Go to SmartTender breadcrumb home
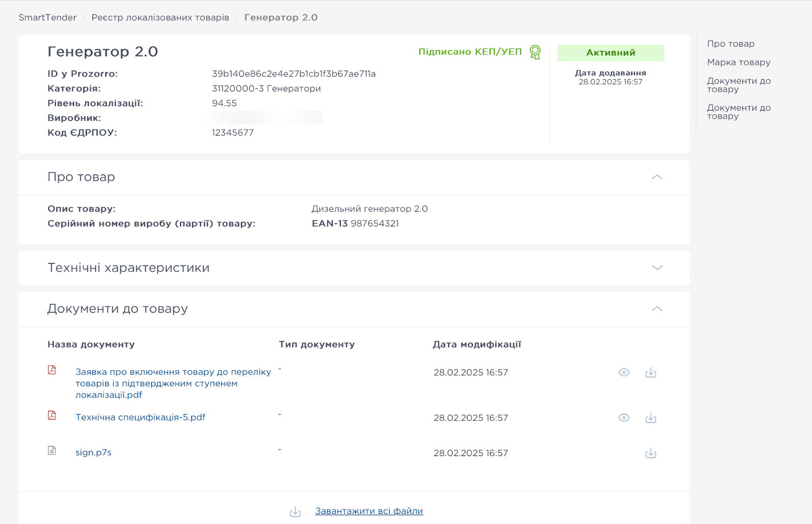Screen dimensions: 812x524 click(x=48, y=17)
